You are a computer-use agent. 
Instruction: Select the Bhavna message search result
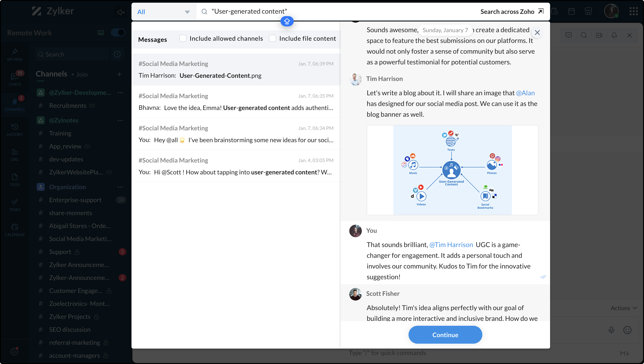236,102
